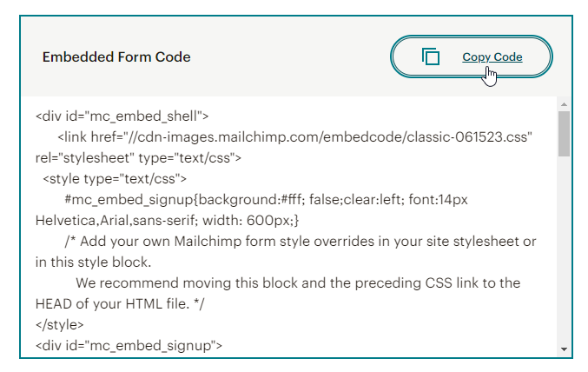Click the mc_embed_signup div line

(x=129, y=345)
